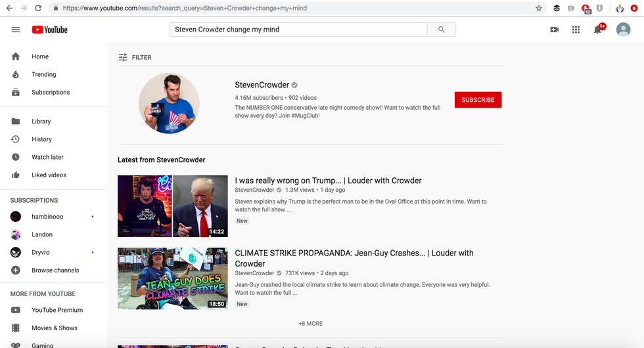Click StevenCrowder name under climate strike video

[x=254, y=273]
